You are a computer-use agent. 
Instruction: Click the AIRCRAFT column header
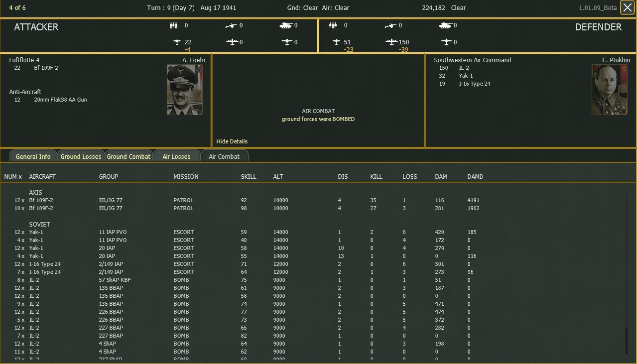(x=42, y=177)
